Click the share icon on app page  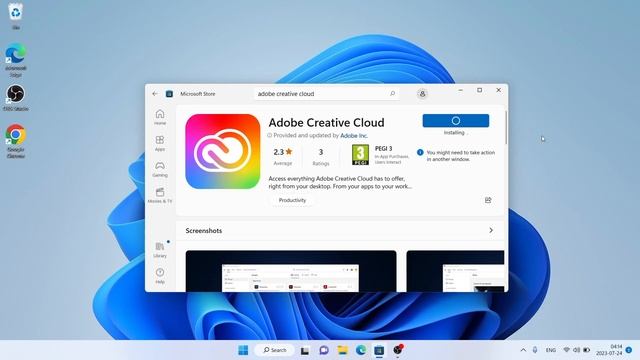click(x=488, y=200)
